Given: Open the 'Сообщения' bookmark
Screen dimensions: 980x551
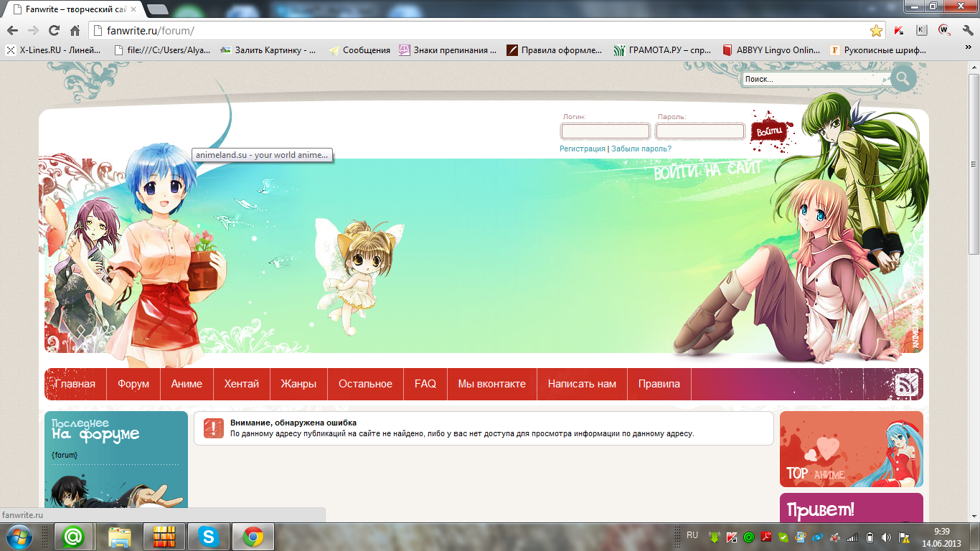Looking at the screenshot, I should pyautogui.click(x=359, y=50).
